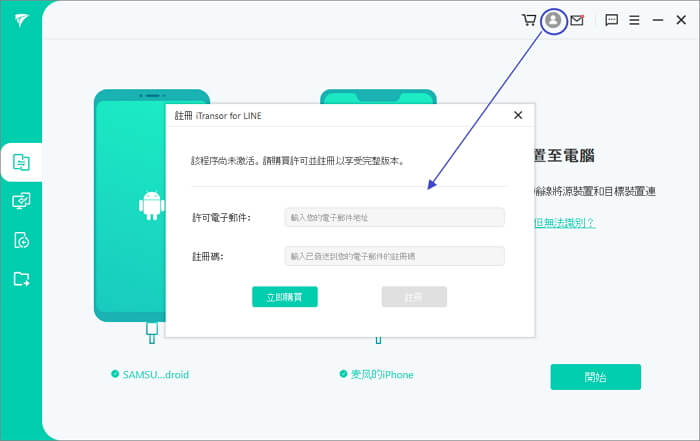Viewport: 700px width, 441px height.
Task: Open the feedback chat bubble icon
Action: point(611,20)
